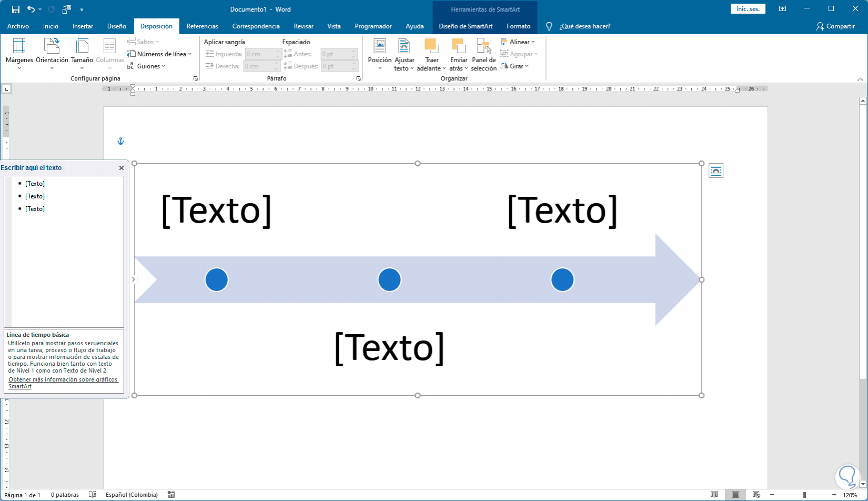Expand the Alinear dropdown
The width and height of the screenshot is (868, 501).
pyautogui.click(x=518, y=42)
